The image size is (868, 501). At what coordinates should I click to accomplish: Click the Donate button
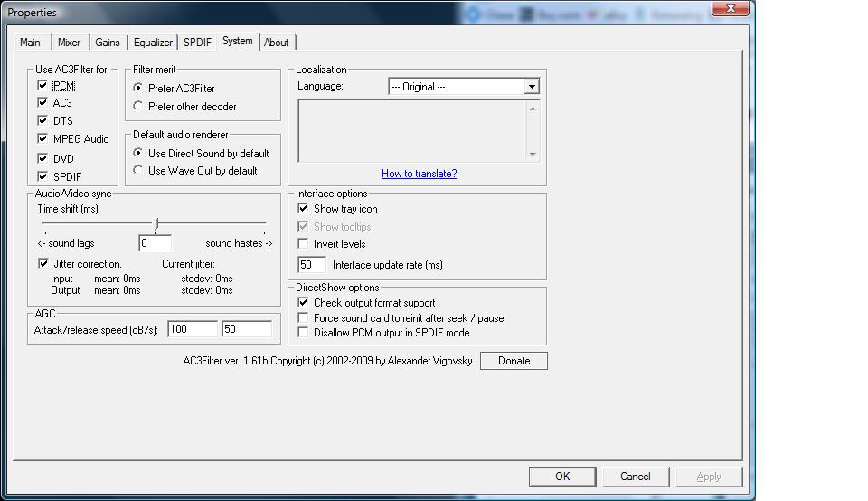514,361
